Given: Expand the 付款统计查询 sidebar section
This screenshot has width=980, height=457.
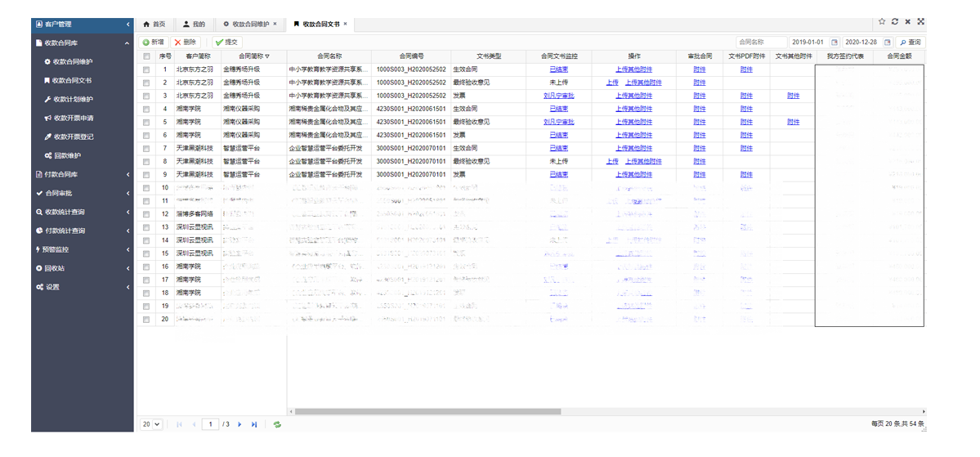Looking at the screenshot, I should 82,231.
